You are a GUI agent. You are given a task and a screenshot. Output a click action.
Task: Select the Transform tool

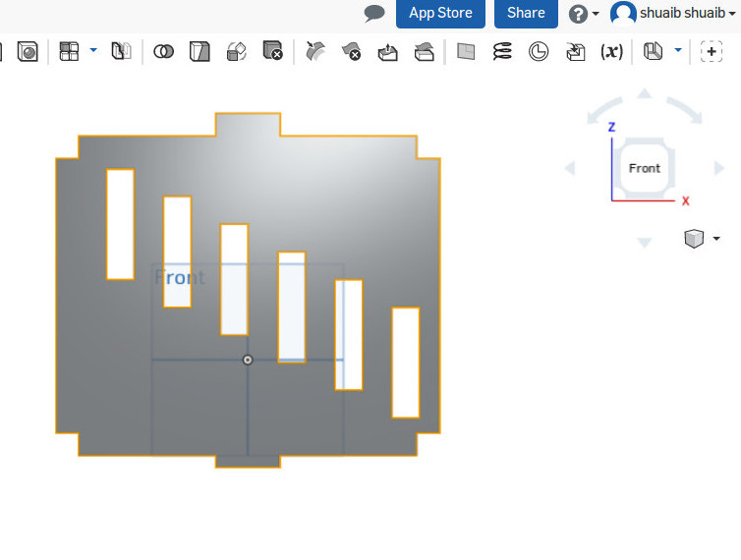(236, 51)
